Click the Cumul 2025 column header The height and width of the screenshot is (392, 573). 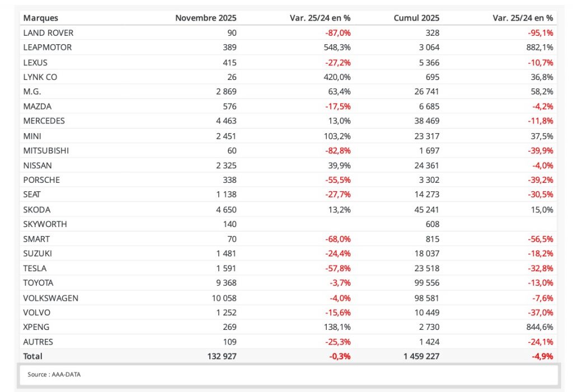point(416,18)
